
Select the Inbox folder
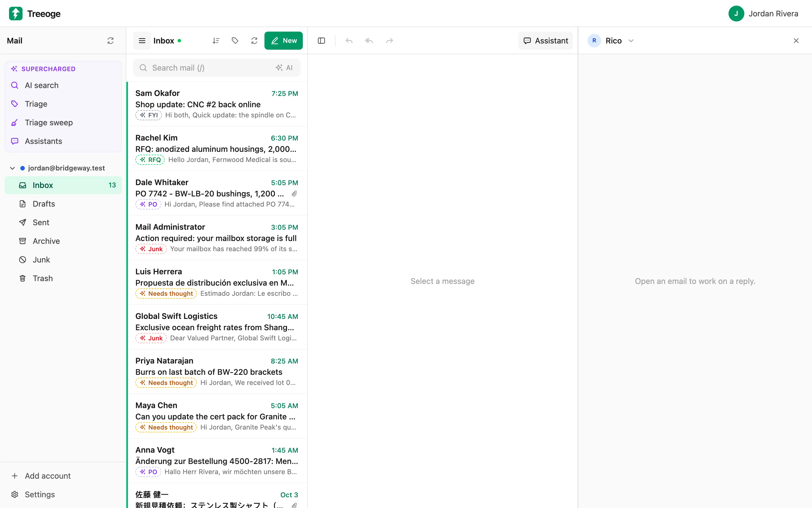click(x=63, y=185)
